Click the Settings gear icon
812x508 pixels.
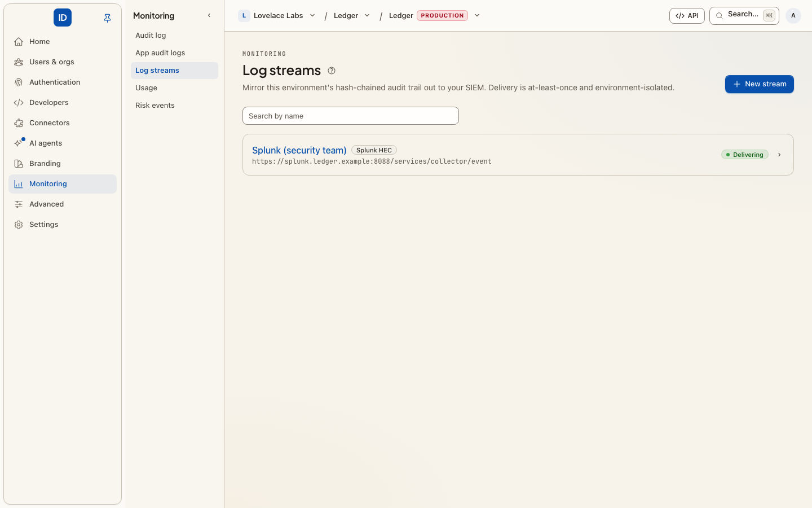coord(19,225)
